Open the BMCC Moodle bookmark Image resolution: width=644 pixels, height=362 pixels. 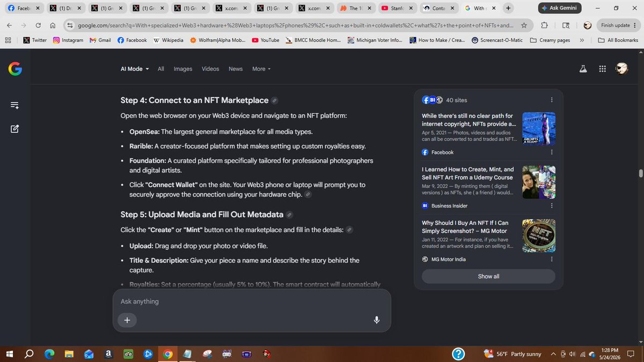pyautogui.click(x=313, y=40)
